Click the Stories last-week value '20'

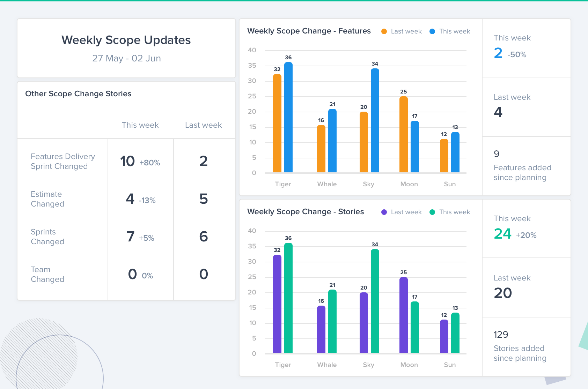[x=503, y=293]
